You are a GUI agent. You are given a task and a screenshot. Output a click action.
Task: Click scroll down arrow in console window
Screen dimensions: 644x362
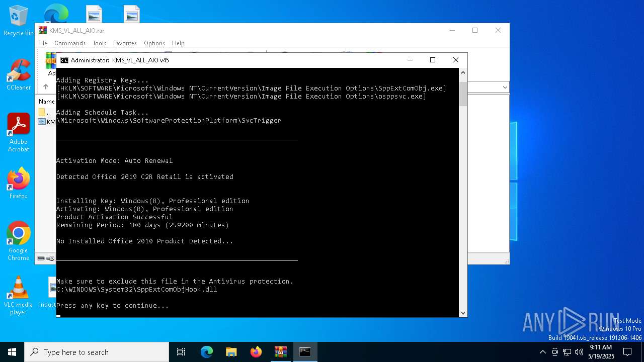point(463,313)
